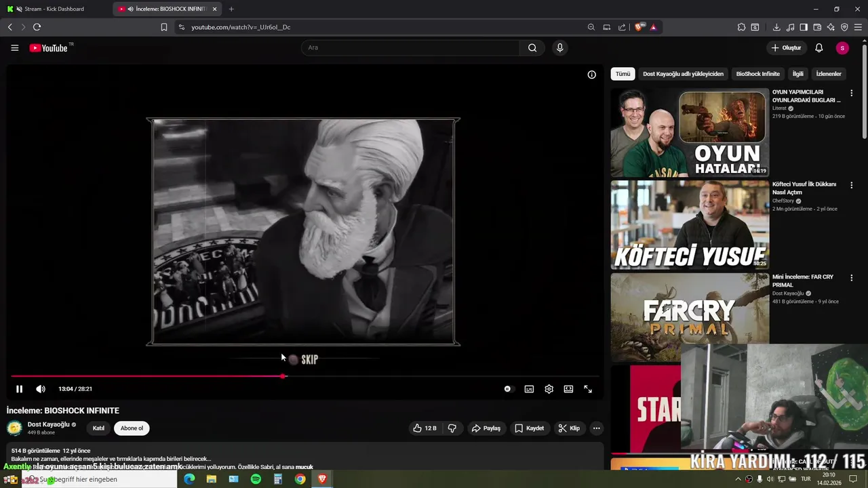This screenshot has width=868, height=488.
Task: Open Köfteci Yusuf video thumbnail
Action: coord(690,225)
